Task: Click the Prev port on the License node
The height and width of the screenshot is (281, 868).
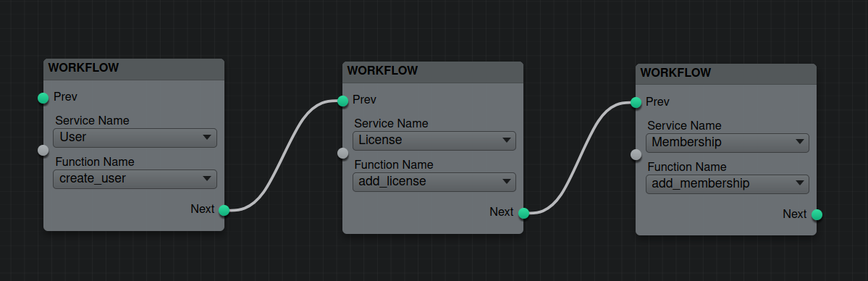Action: coord(342,101)
